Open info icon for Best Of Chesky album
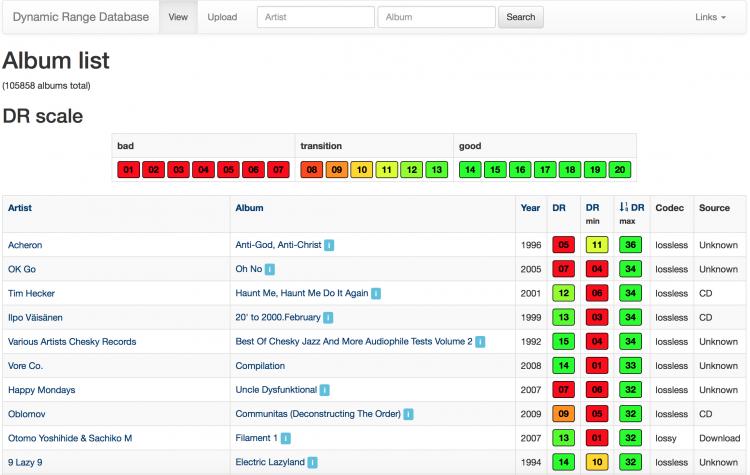 (x=481, y=342)
